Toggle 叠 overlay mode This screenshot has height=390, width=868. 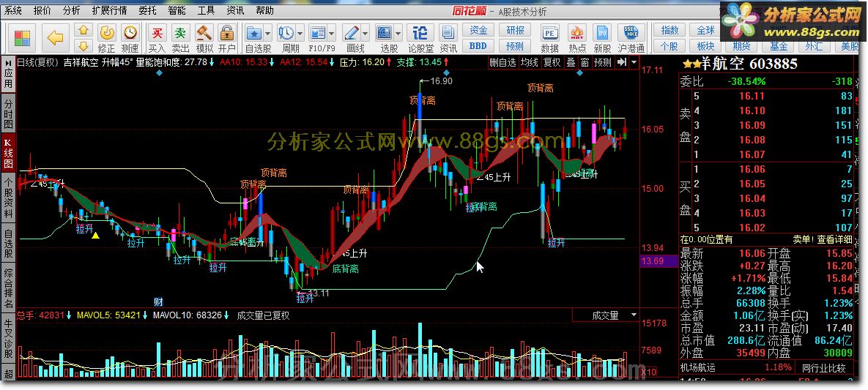[571, 62]
